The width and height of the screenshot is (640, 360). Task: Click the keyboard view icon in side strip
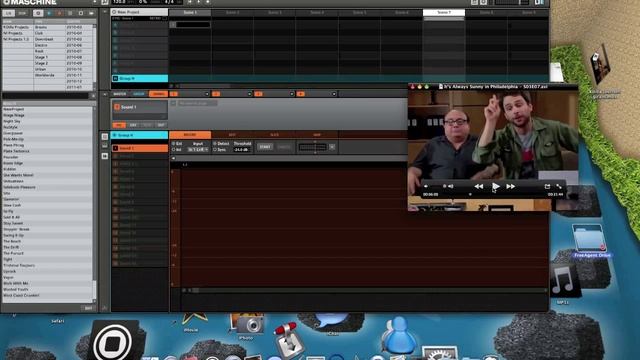click(x=105, y=146)
